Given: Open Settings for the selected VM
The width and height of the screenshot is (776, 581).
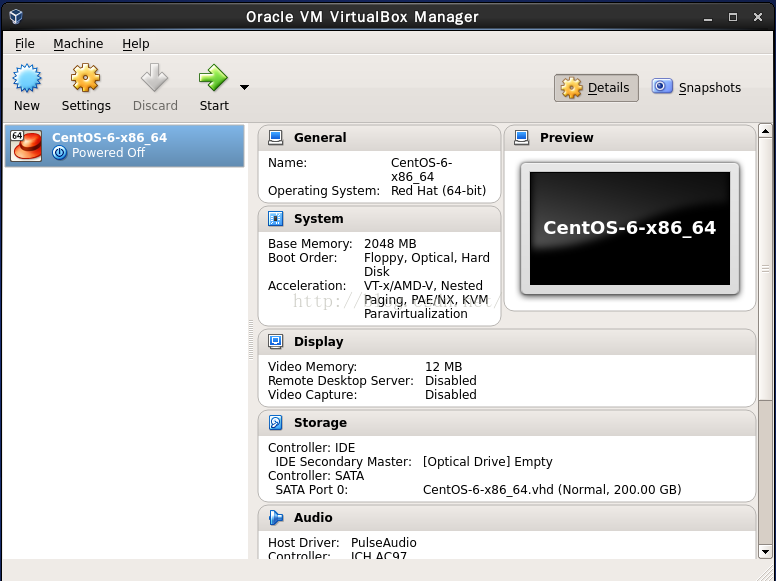Looking at the screenshot, I should click(86, 88).
